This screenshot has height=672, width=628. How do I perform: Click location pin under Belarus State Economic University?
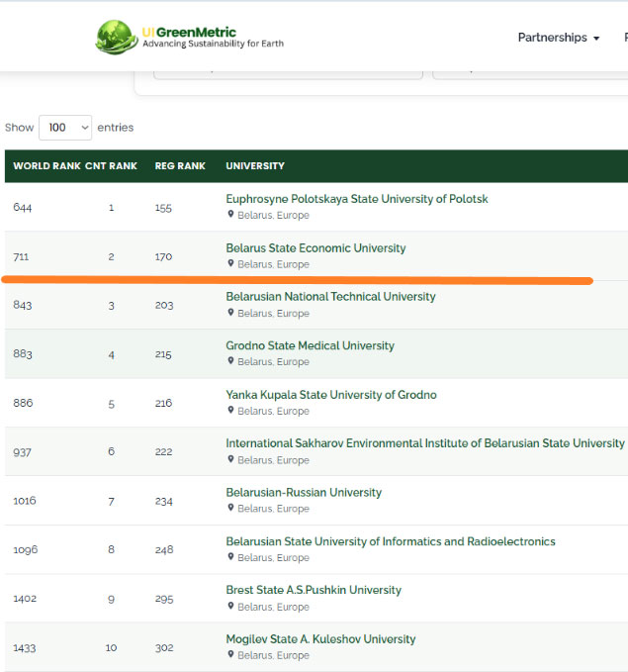tap(230, 263)
